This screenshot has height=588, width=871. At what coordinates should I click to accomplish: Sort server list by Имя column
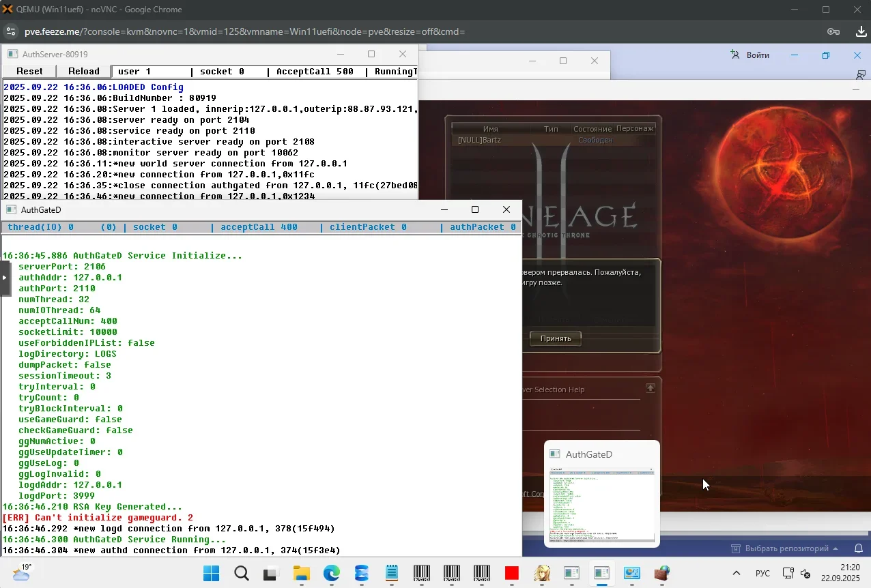tap(491, 129)
